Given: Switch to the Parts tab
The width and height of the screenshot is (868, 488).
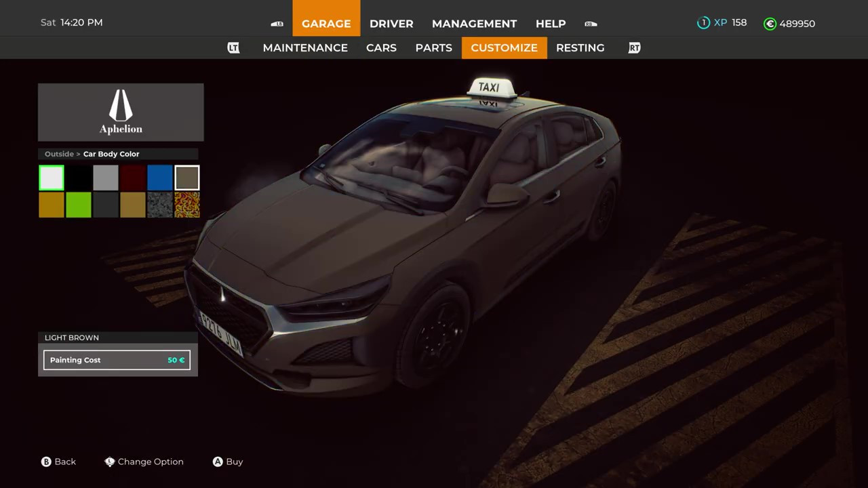Looking at the screenshot, I should [433, 48].
